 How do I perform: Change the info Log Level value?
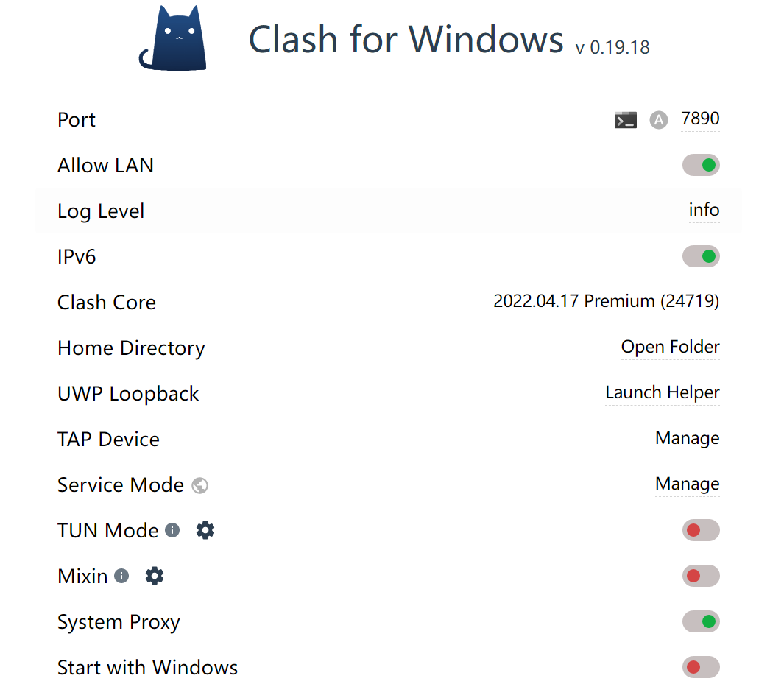click(704, 210)
